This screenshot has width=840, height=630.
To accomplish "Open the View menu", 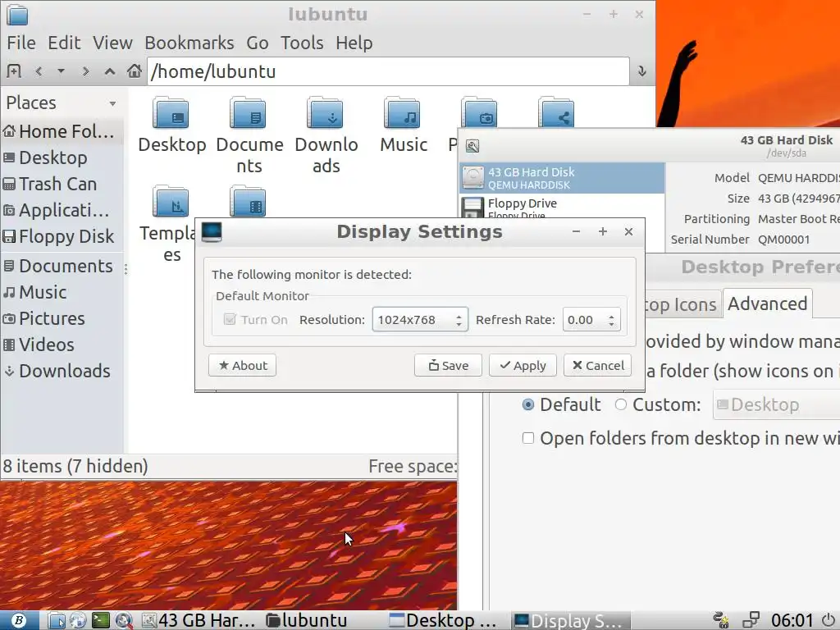I will point(112,43).
